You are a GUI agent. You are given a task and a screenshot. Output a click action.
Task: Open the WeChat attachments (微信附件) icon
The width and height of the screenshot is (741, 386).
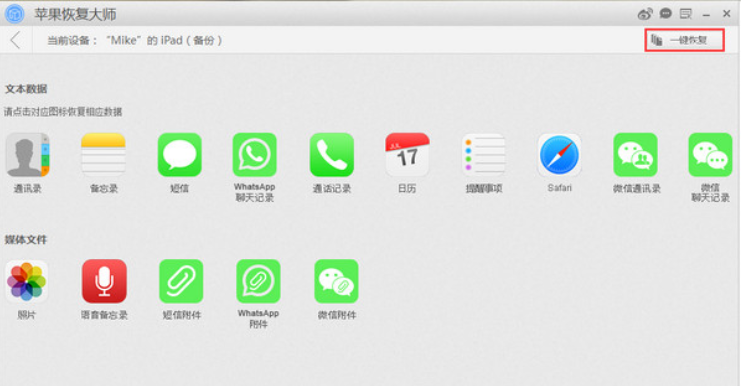336,282
